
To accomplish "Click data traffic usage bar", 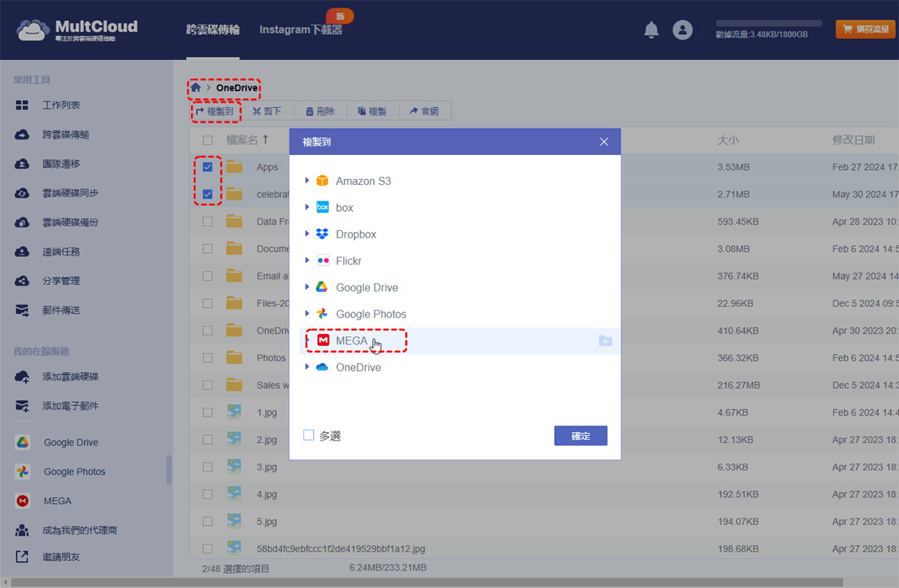I will pyautogui.click(x=769, y=24).
